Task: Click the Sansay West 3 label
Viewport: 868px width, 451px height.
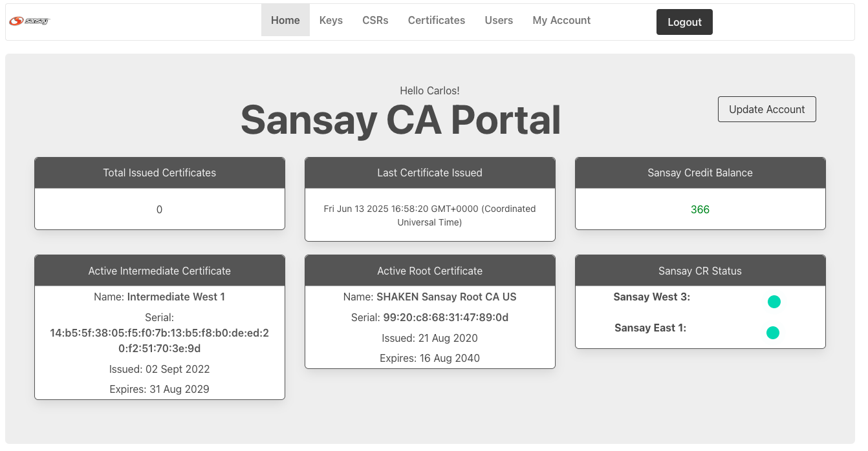Action: point(652,297)
